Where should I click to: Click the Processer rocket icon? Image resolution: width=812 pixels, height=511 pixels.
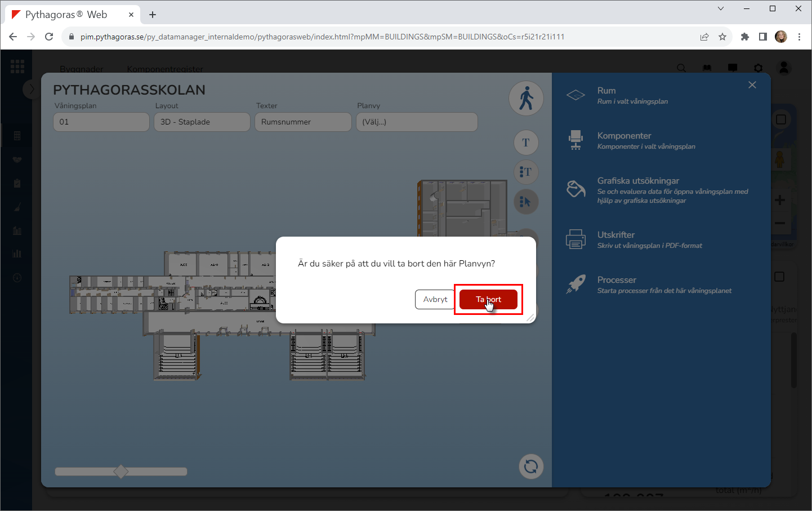tap(575, 285)
